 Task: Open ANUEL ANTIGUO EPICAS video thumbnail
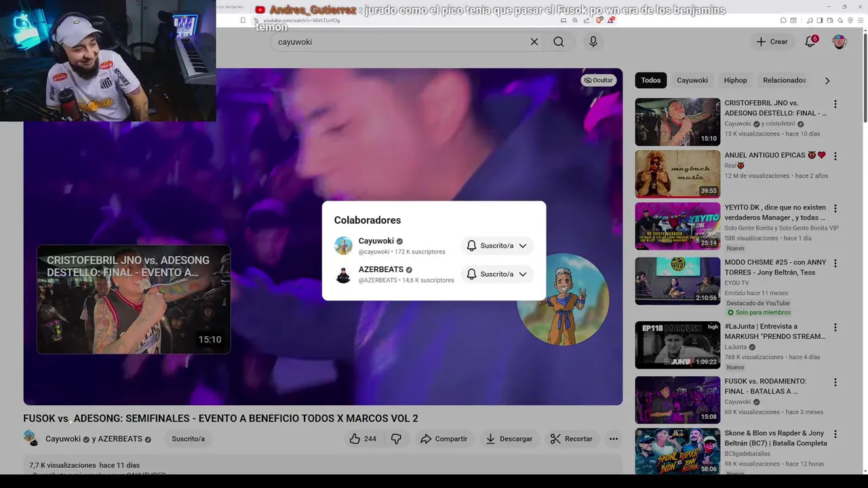[677, 174]
